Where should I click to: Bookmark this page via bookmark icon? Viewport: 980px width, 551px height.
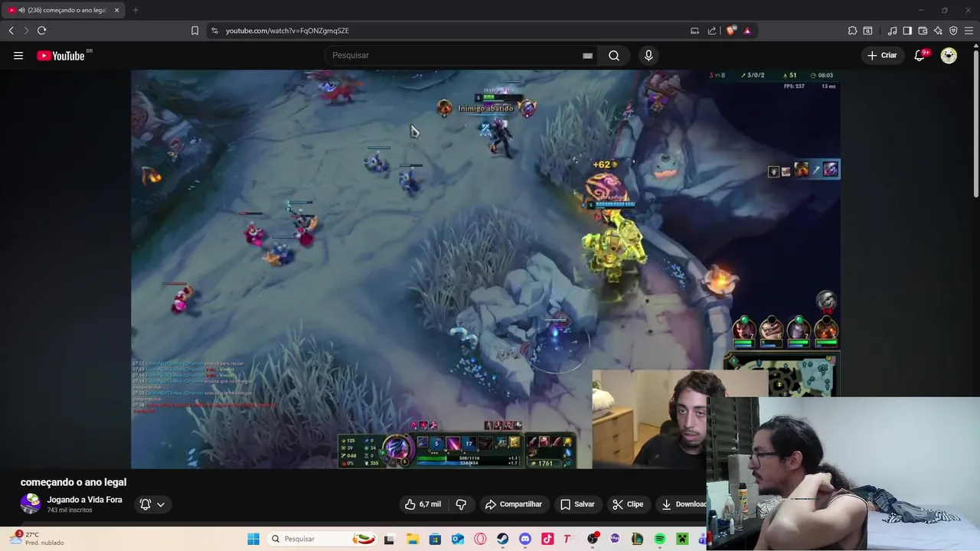click(194, 31)
